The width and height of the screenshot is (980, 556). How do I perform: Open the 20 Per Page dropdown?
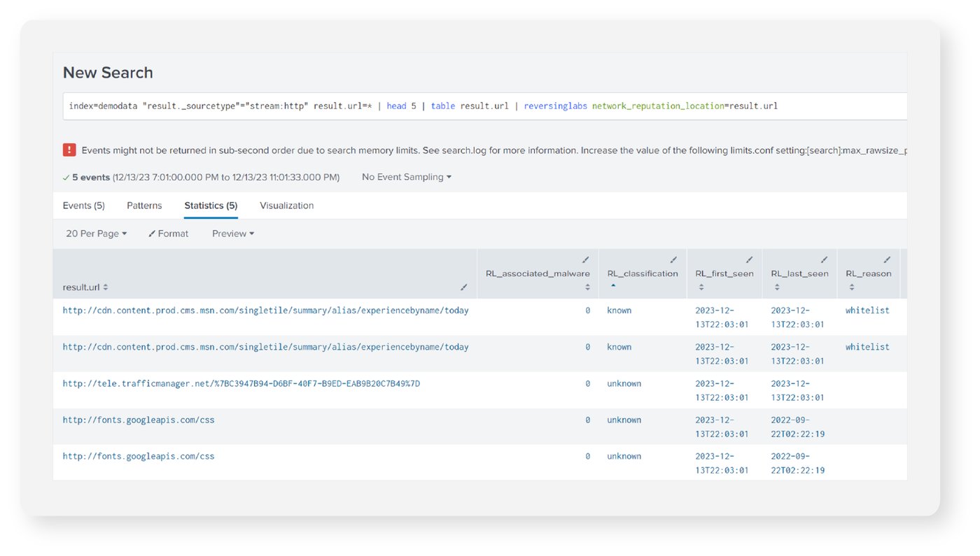click(97, 234)
